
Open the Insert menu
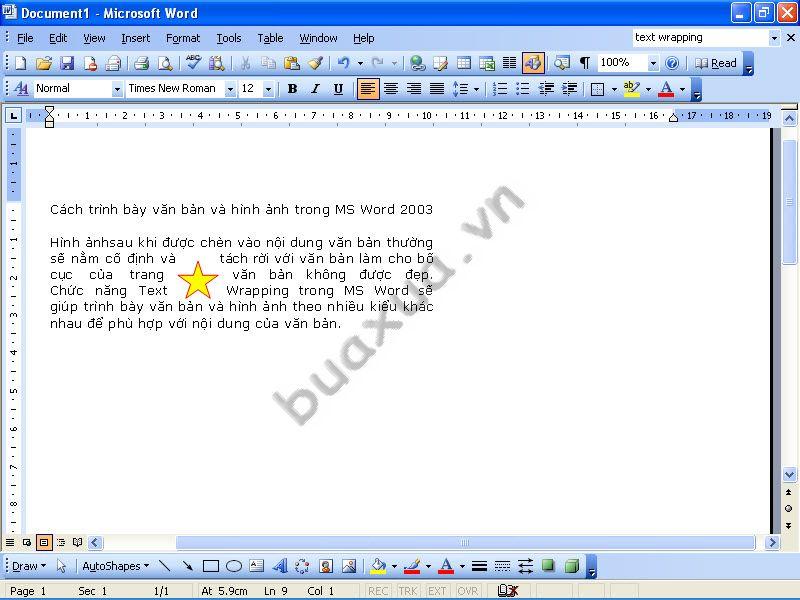pyautogui.click(x=136, y=38)
